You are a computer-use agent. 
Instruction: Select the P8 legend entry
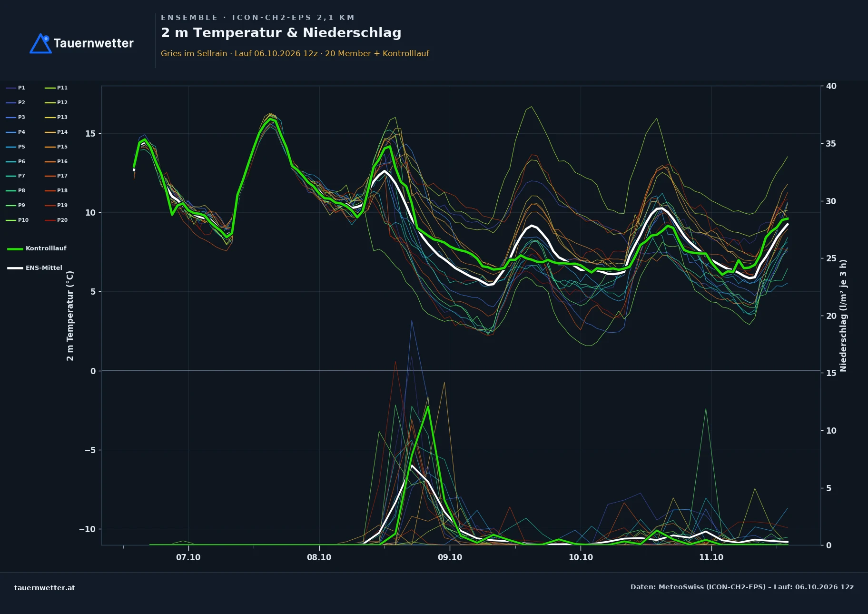(16, 190)
